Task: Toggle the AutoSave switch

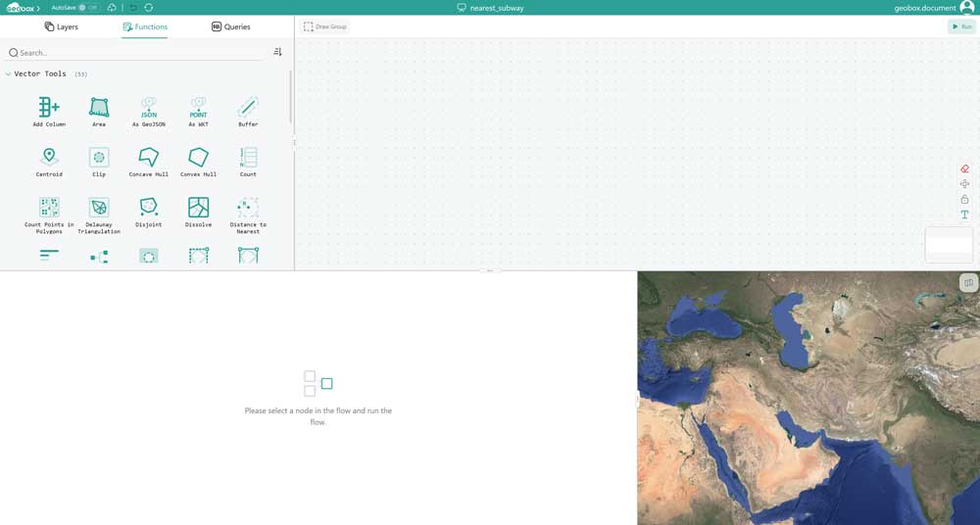Action: point(89,8)
